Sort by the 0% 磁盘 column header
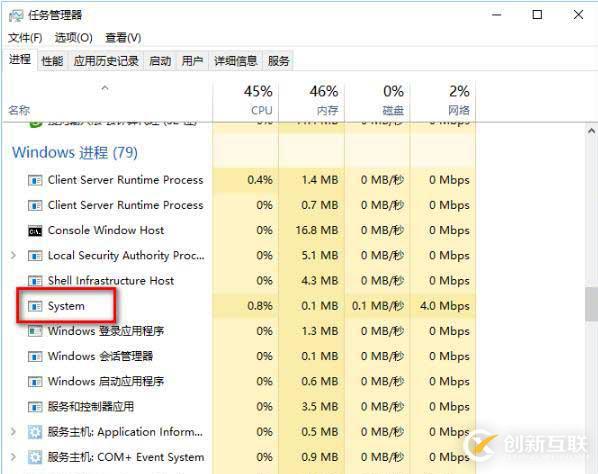This screenshot has height=474, width=598. click(377, 101)
